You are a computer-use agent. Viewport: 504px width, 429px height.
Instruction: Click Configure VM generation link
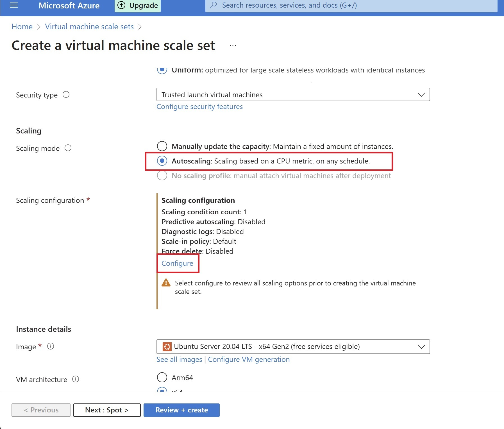tap(249, 359)
